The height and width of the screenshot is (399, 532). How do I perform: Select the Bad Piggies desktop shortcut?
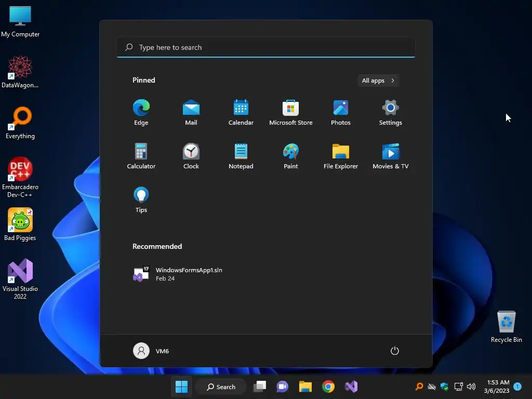click(20, 224)
